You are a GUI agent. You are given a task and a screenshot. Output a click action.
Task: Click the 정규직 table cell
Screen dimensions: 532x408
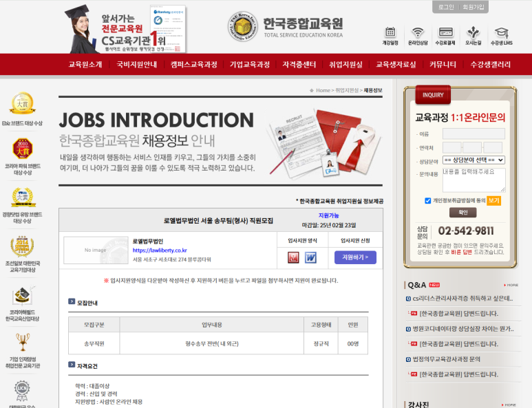coord(321,343)
